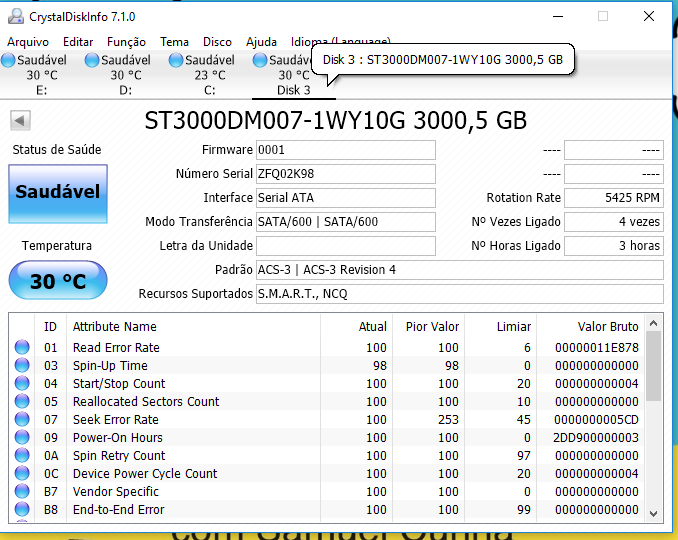Click the Padrão field ACS-3 Revision 4
Screen dimensions: 678x540
[460, 270]
